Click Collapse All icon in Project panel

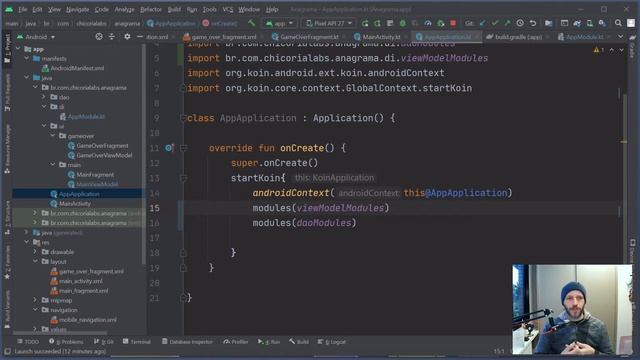point(111,37)
